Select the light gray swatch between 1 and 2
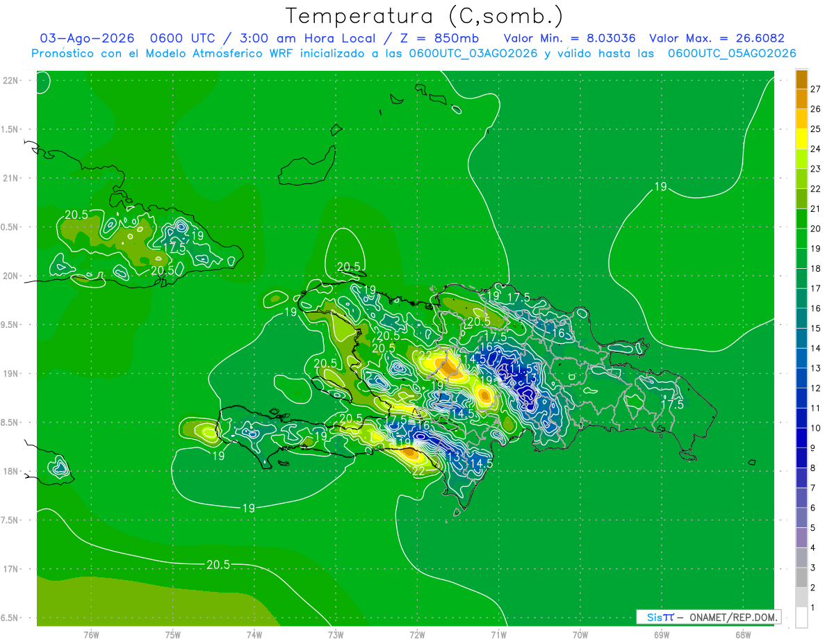The image size is (834, 644). (801, 597)
